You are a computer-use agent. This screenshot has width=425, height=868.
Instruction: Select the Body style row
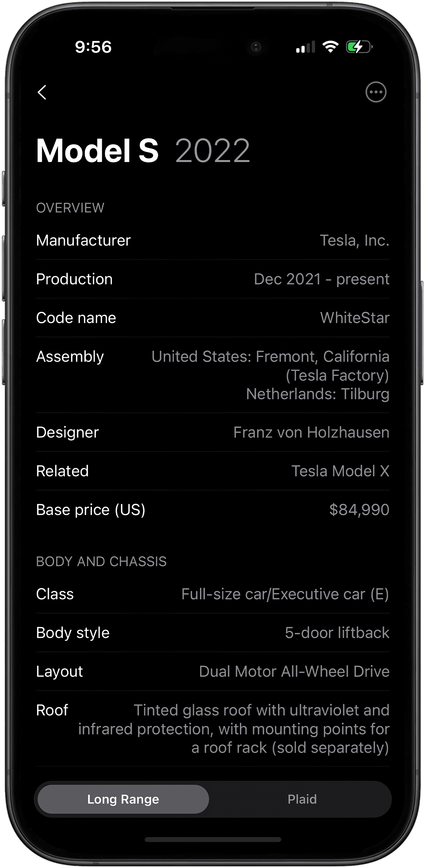coord(213,632)
